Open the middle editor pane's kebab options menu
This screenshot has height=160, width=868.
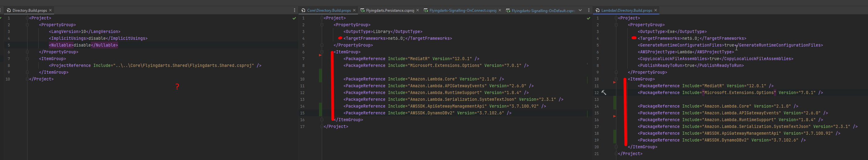[x=589, y=10]
